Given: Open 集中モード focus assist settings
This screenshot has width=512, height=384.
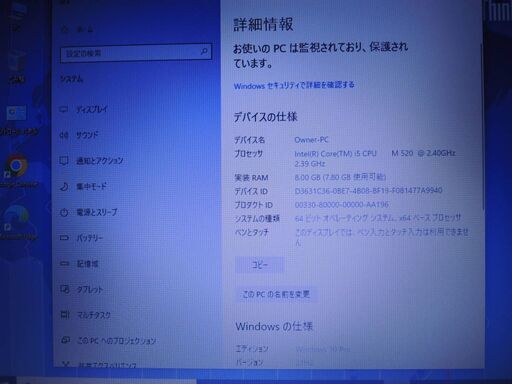Looking at the screenshot, I should pyautogui.click(x=83, y=186).
